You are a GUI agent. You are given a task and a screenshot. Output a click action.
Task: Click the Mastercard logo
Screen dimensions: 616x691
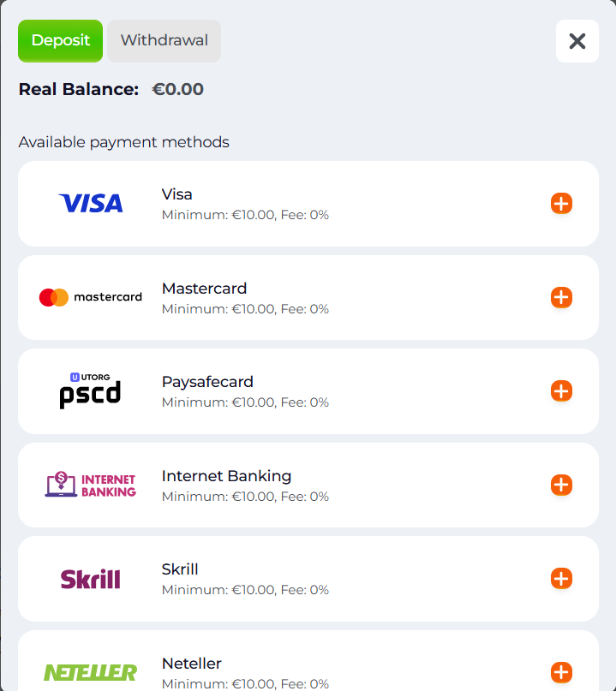coord(91,297)
